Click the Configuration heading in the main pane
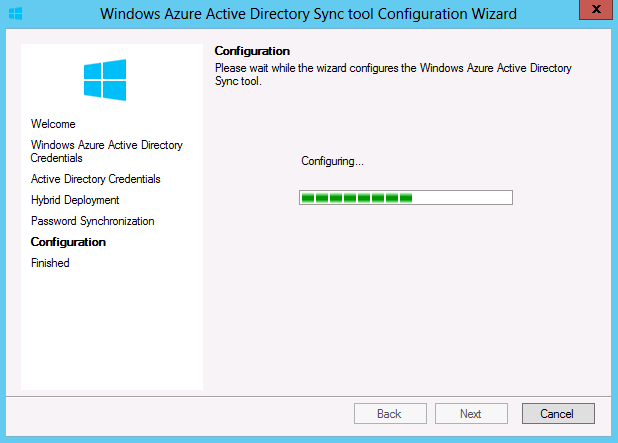This screenshot has height=443, width=618. pos(252,51)
